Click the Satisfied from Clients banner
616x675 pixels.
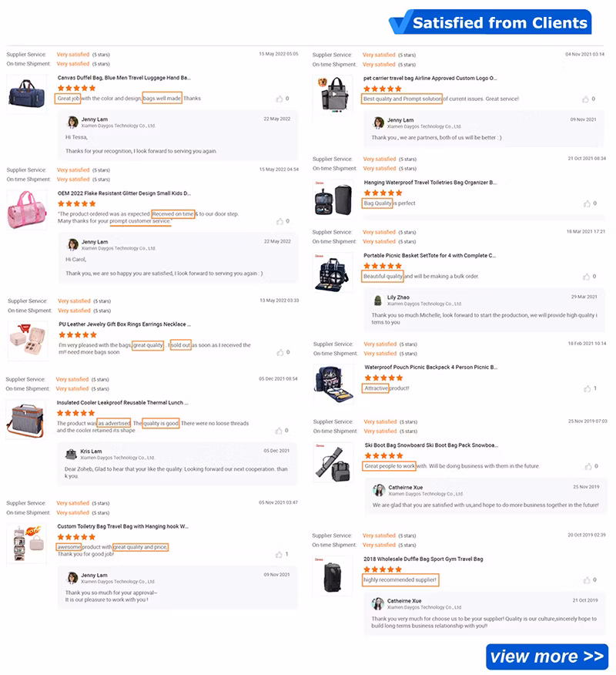[x=490, y=22]
